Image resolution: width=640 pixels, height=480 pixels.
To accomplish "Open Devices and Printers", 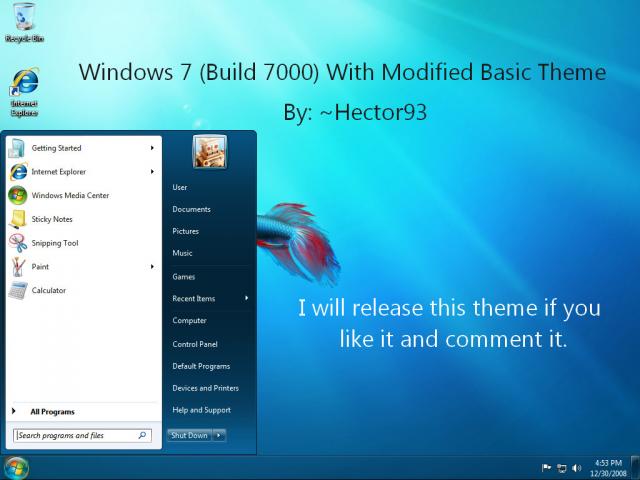I will coord(205,388).
